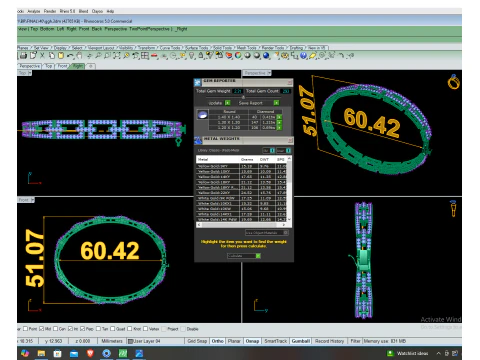Click the padlock Lock objects icon

tap(201, 56)
